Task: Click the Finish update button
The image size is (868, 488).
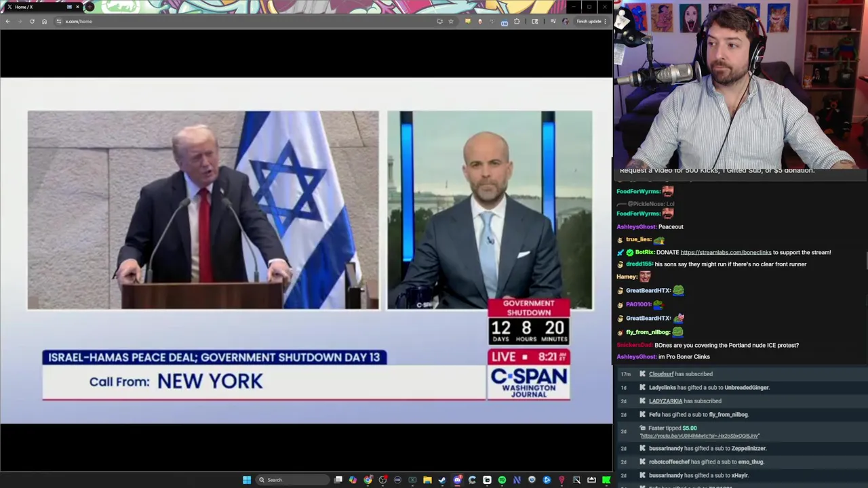Action: (589, 21)
